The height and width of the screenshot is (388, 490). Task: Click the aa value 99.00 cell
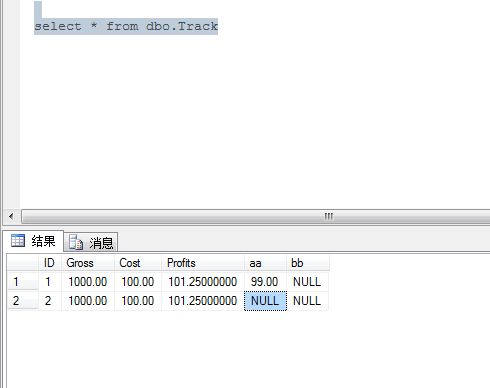[265, 282]
